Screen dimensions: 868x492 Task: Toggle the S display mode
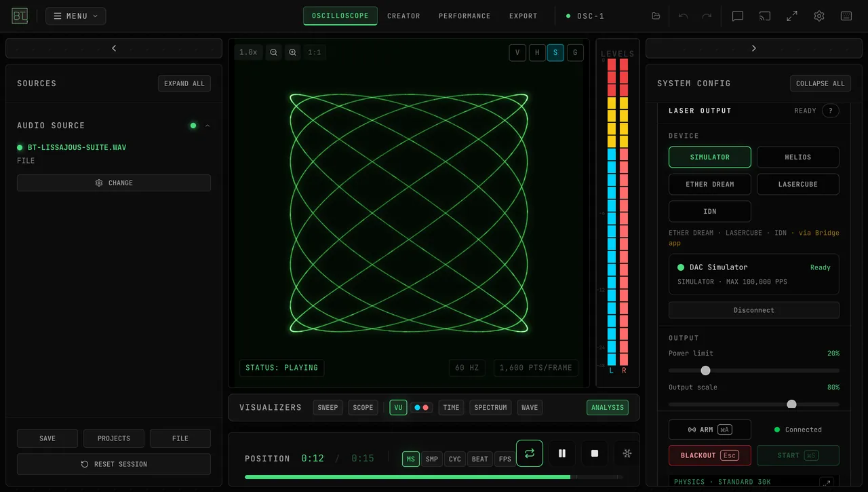[555, 53]
